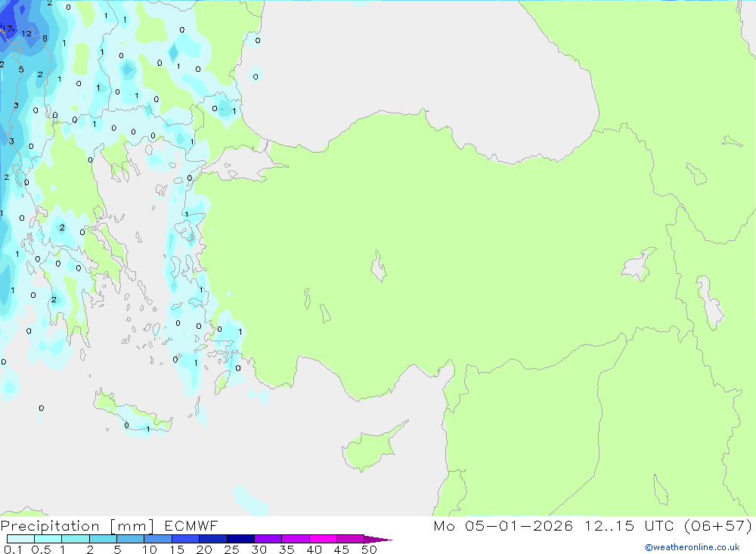
Task: Click the 1–2 mm legend color swatch
Action: click(x=75, y=539)
